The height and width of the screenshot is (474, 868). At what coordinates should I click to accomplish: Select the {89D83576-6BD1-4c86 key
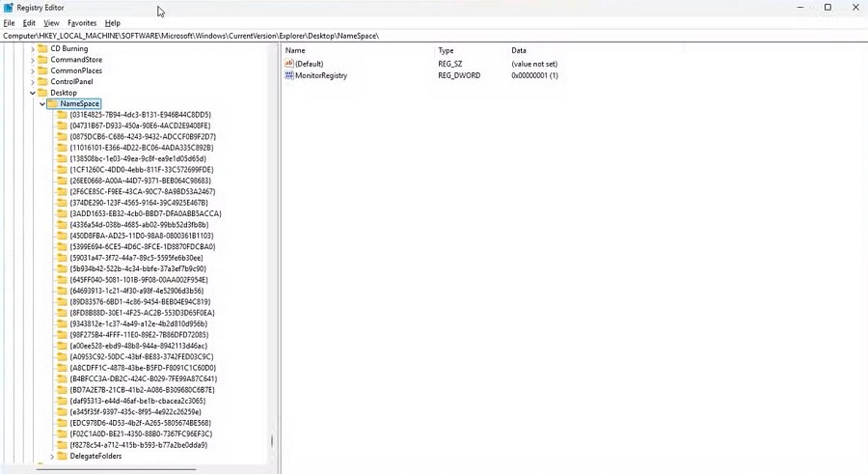(140, 302)
